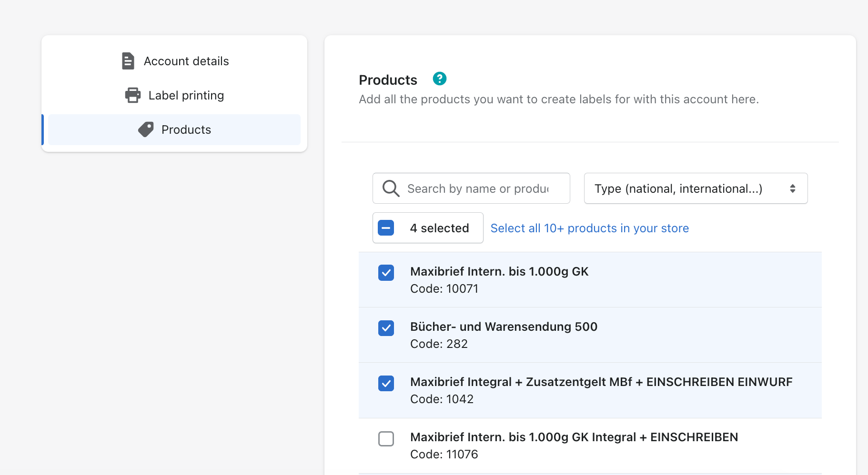Viewport: 868px width, 475px height.
Task: Click the Products section heading
Action: tap(388, 80)
